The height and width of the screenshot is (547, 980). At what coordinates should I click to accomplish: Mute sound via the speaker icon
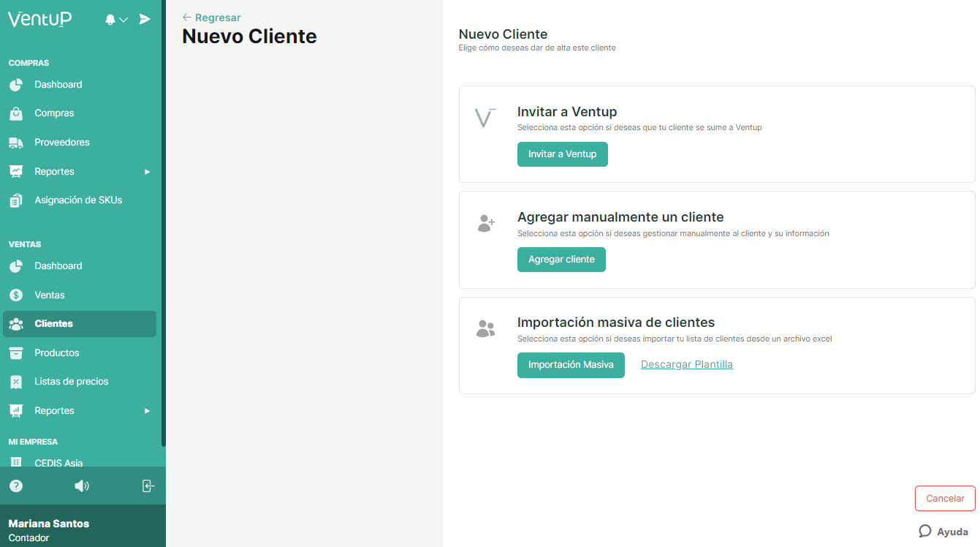pyautogui.click(x=82, y=486)
